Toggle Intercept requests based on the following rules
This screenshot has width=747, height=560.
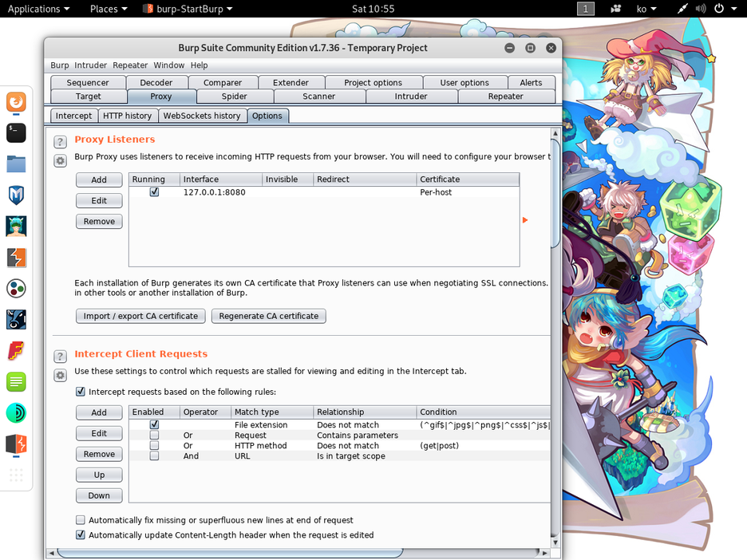click(81, 392)
